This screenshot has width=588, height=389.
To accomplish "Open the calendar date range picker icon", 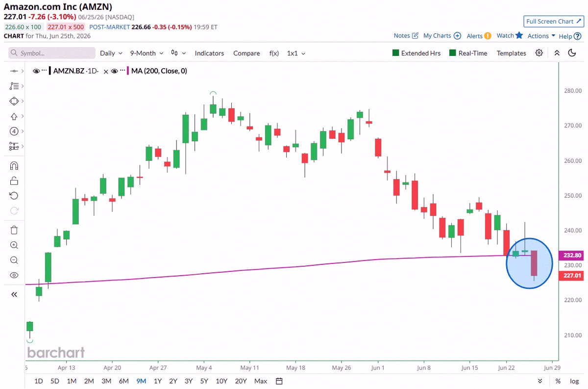I will tap(279, 381).
